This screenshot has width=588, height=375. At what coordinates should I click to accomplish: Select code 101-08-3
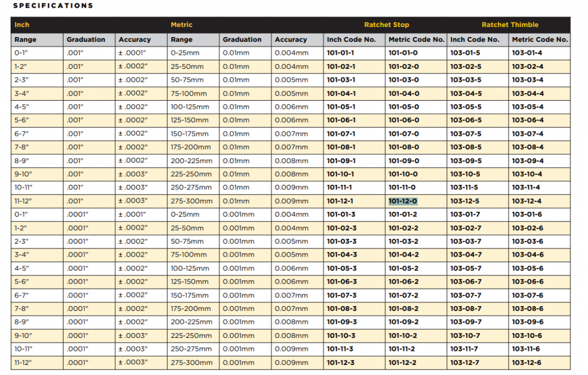(x=342, y=308)
